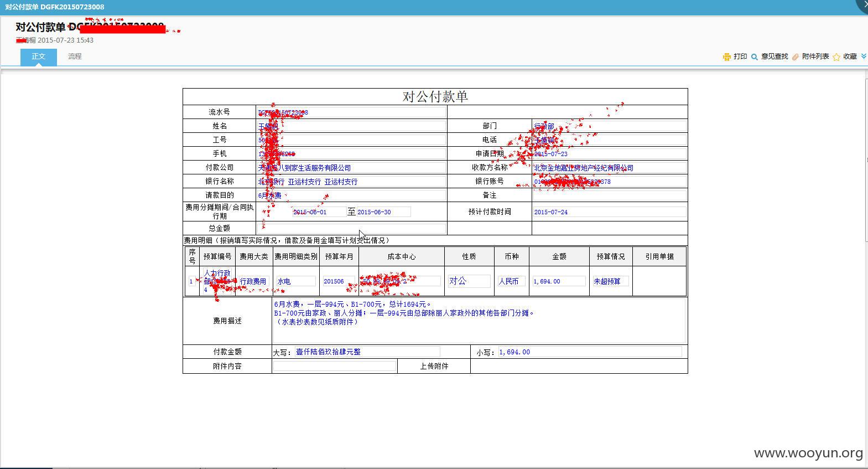Click the 银行名称 field

(351, 181)
